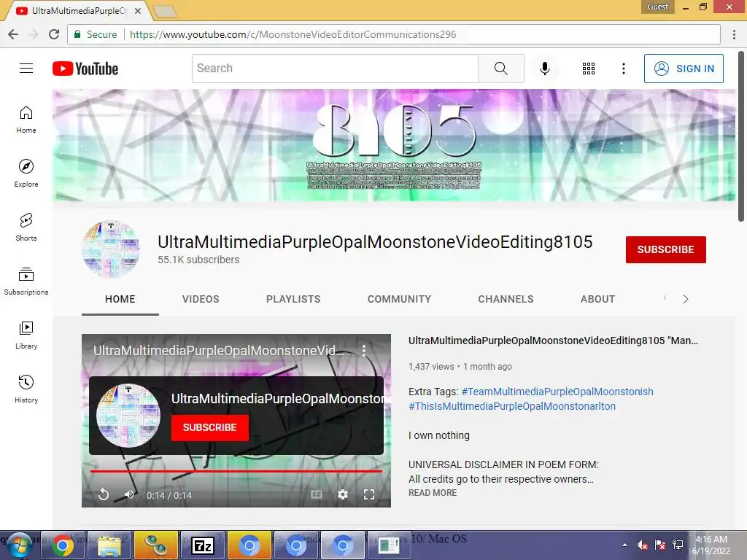Expand description with READ MORE

[433, 493]
